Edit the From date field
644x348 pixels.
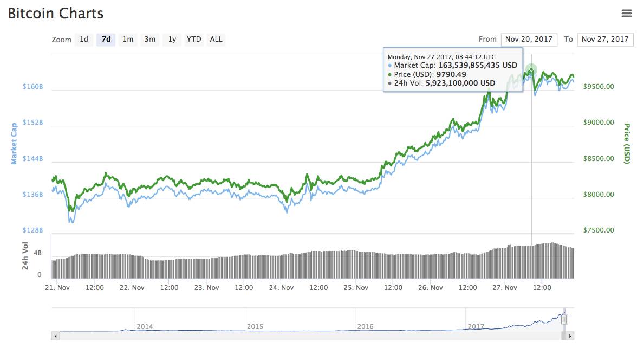(x=529, y=40)
